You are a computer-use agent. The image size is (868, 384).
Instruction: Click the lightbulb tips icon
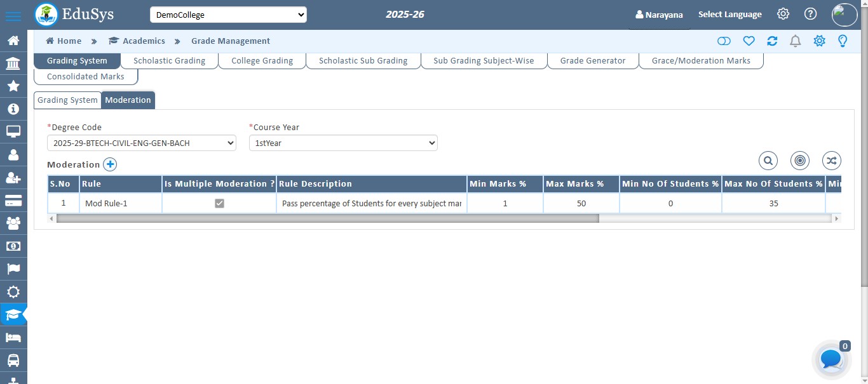pyautogui.click(x=843, y=41)
